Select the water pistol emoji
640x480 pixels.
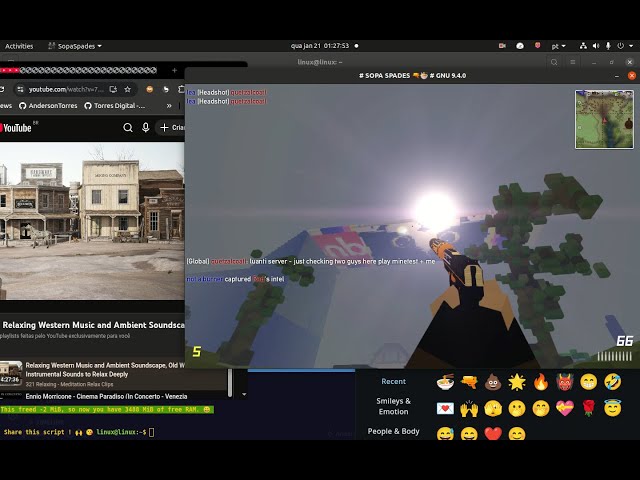point(468,382)
